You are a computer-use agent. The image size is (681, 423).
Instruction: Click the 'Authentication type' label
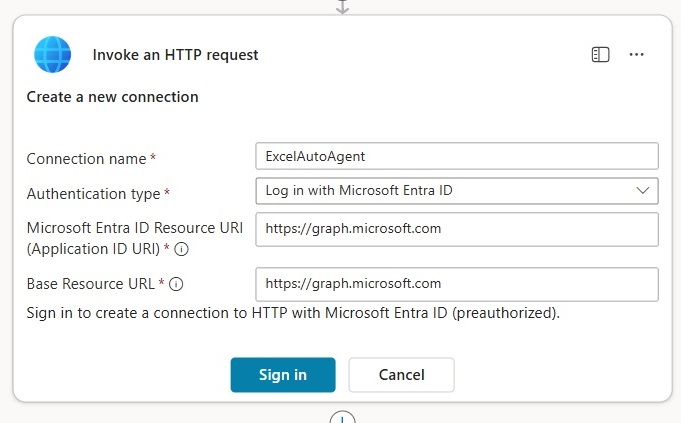tap(93, 193)
